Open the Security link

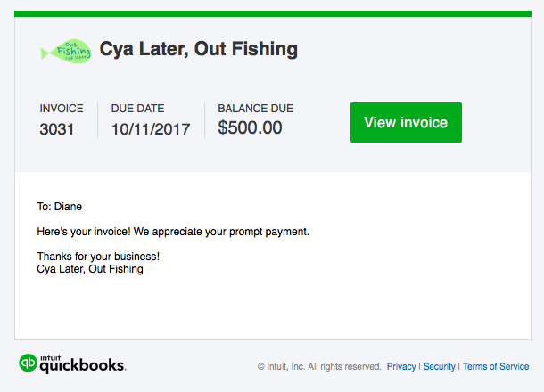(x=439, y=366)
